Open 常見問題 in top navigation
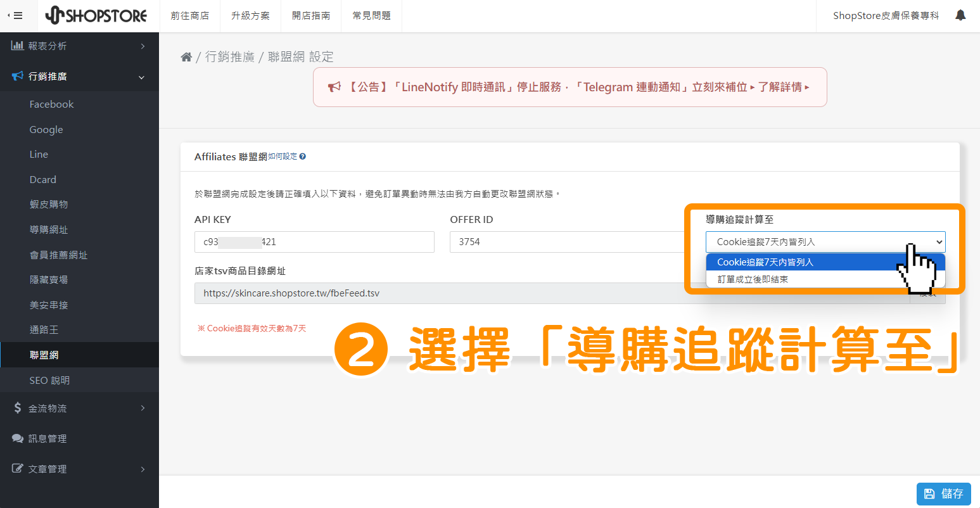 372,16
